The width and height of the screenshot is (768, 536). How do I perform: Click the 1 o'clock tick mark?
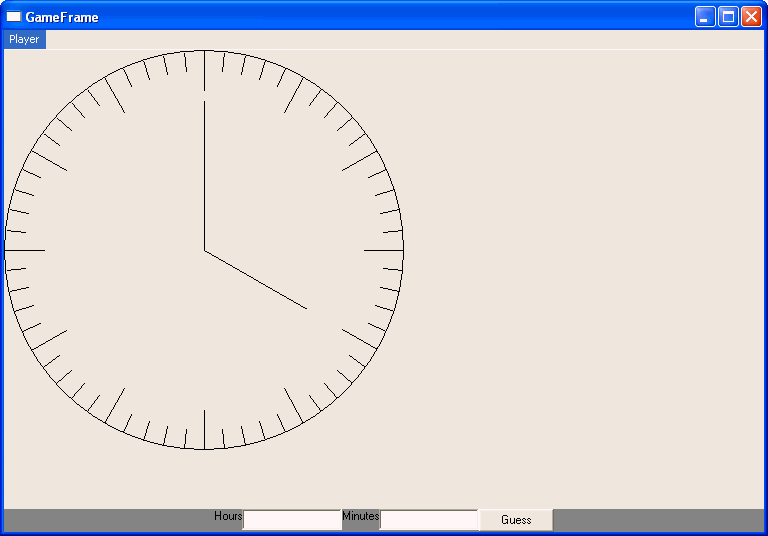pyautogui.click(x=294, y=95)
